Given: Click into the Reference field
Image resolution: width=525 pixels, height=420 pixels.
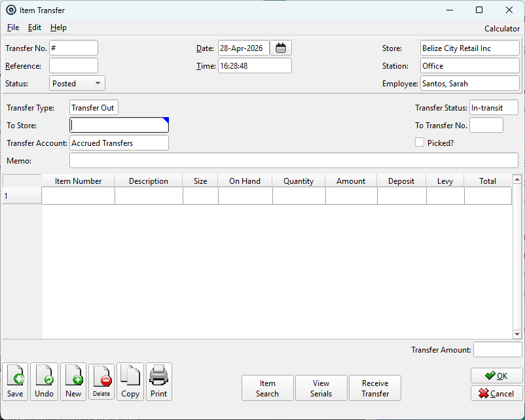Looking at the screenshot, I should point(74,65).
